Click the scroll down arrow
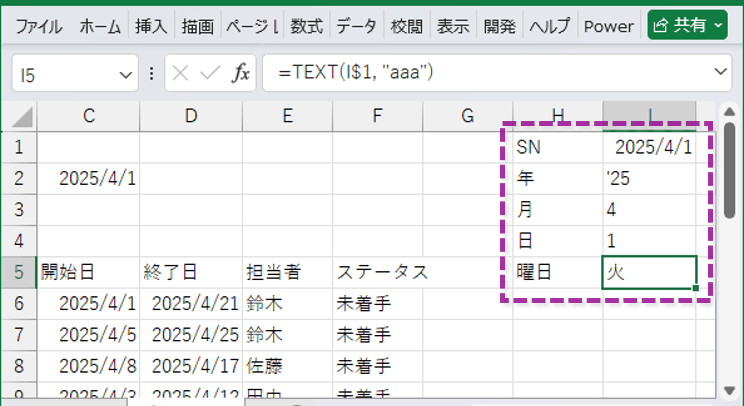The width and height of the screenshot is (744, 406). click(x=730, y=390)
